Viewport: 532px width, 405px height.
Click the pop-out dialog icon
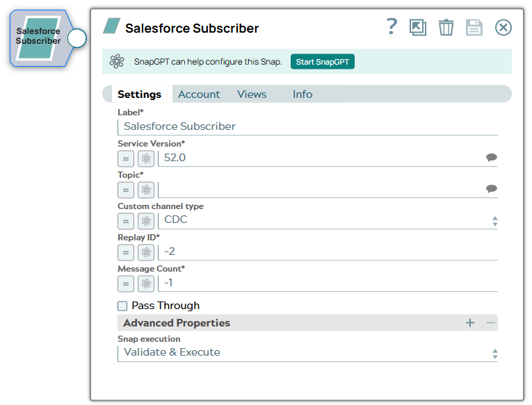pos(418,28)
